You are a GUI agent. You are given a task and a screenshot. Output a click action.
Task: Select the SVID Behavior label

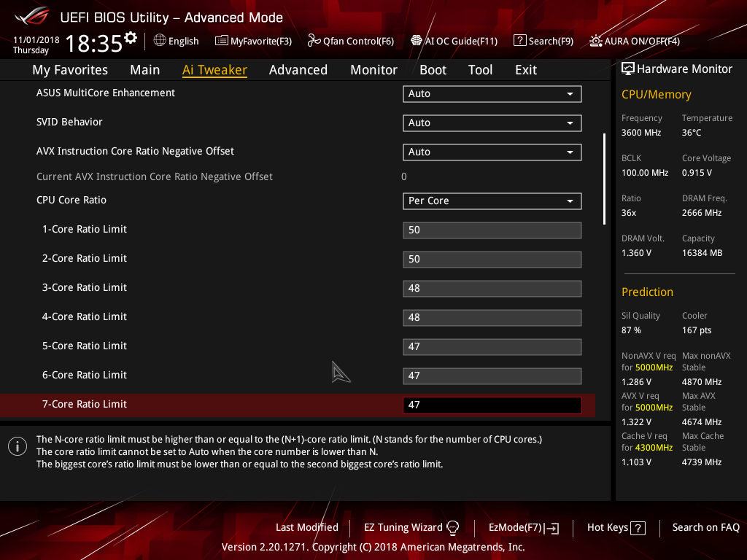point(69,122)
